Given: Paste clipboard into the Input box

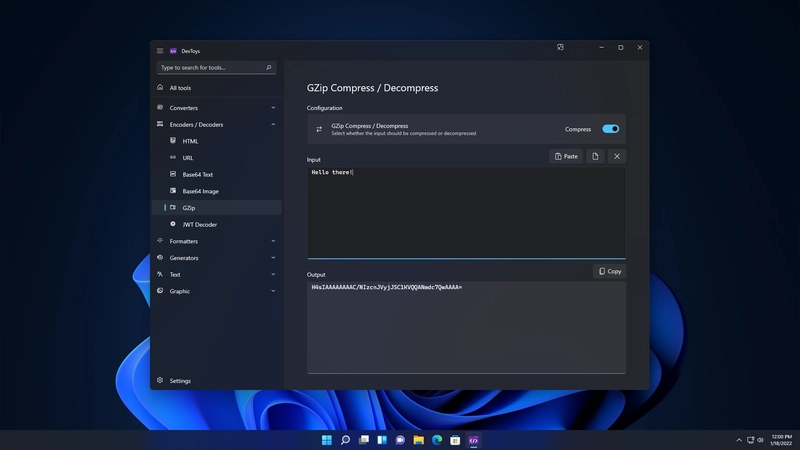Looking at the screenshot, I should click(566, 157).
